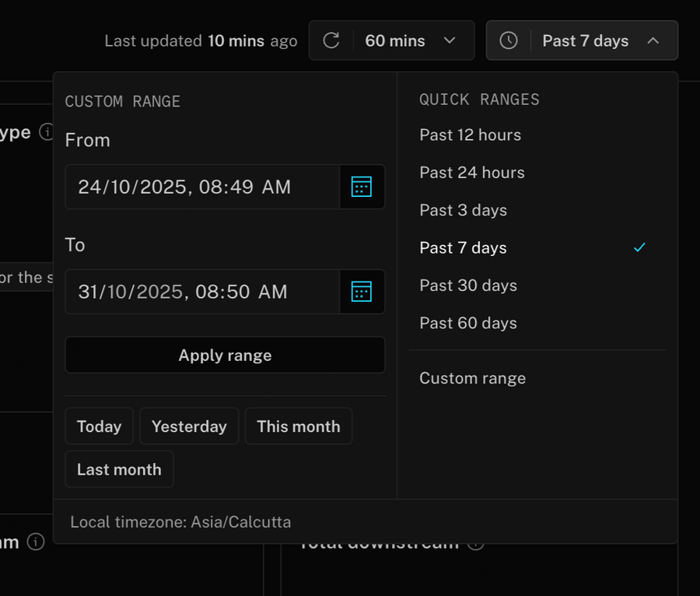Select the Past 24 hours option

471,173
